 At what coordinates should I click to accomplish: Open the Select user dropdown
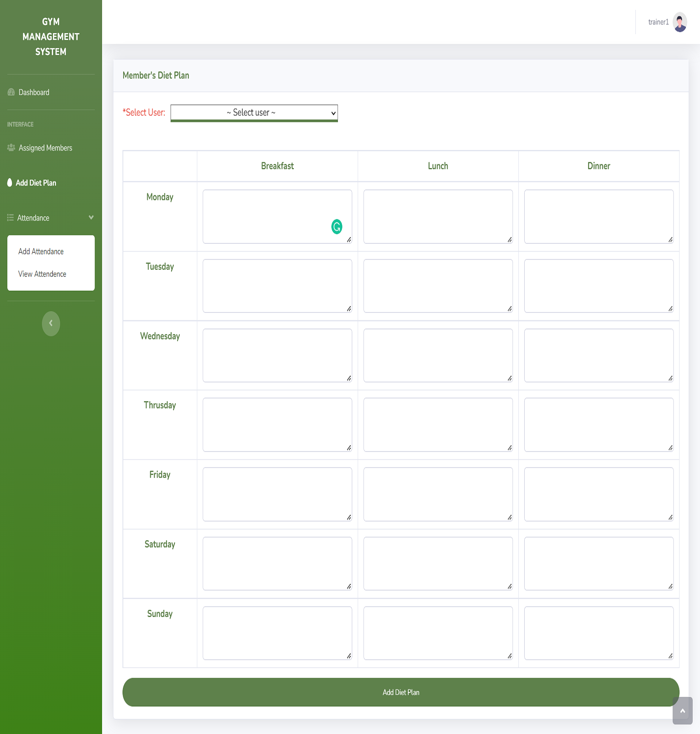tap(254, 113)
